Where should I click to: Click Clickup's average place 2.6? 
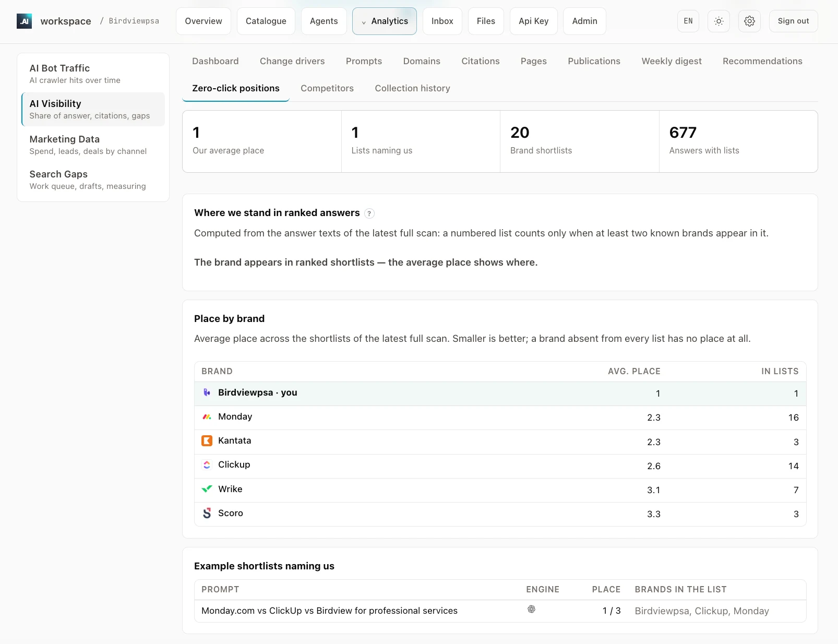(x=654, y=466)
